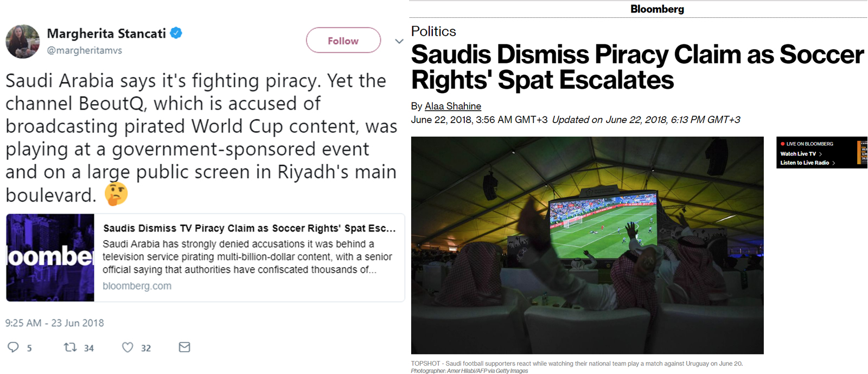The image size is (868, 374).
Task: Open author Alaa Shahine's page
Action: [x=453, y=106]
